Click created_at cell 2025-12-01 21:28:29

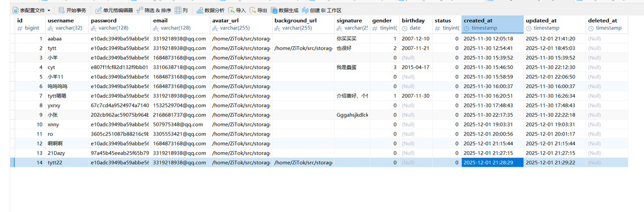493,163
